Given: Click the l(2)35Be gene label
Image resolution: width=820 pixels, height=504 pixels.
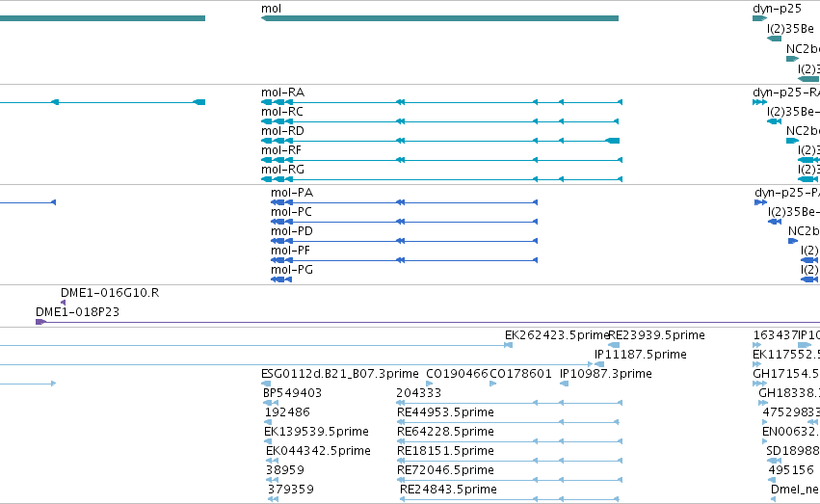Looking at the screenshot, I should 790,29.
